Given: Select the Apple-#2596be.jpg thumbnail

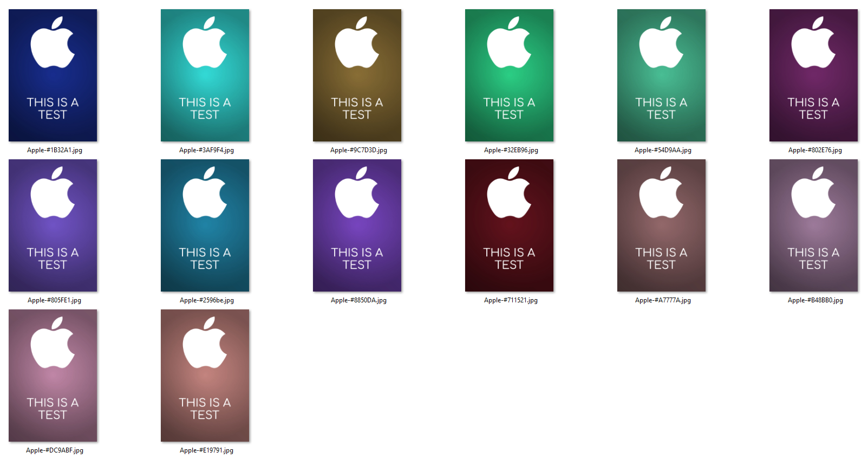Looking at the screenshot, I should click(205, 225).
